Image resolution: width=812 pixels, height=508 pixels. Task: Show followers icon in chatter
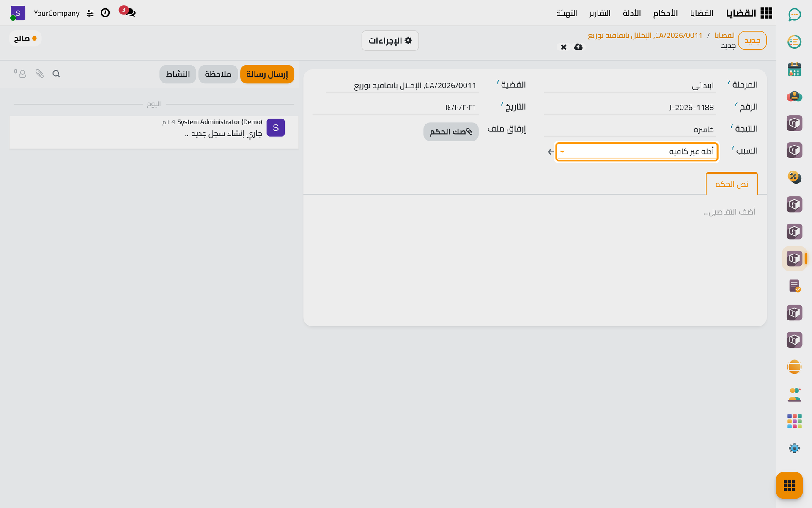click(x=20, y=74)
